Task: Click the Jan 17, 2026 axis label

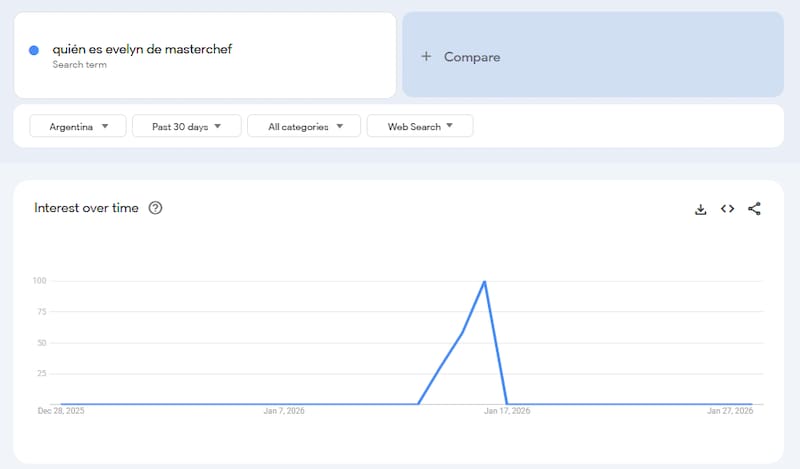Action: tap(508, 411)
